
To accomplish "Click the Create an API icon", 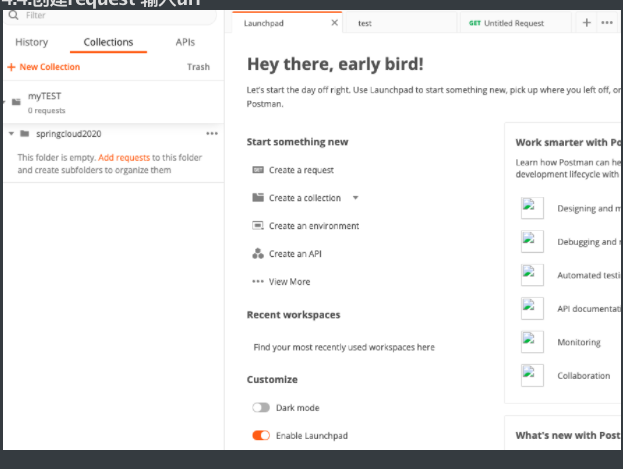I will [x=258, y=254].
